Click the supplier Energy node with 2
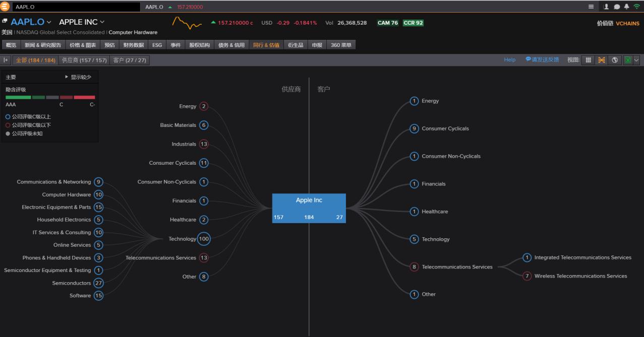Viewport: 644px width, 337px height. pyautogui.click(x=204, y=106)
